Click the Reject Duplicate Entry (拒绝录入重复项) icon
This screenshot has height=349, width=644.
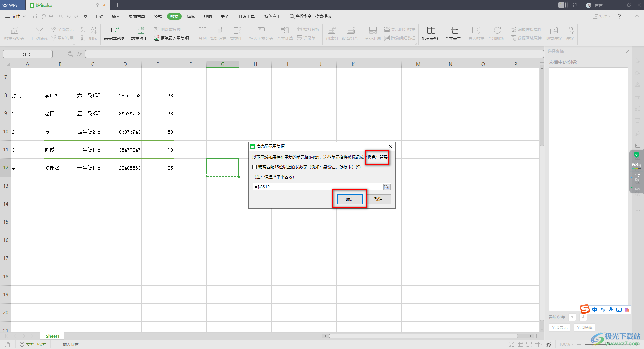pos(157,38)
